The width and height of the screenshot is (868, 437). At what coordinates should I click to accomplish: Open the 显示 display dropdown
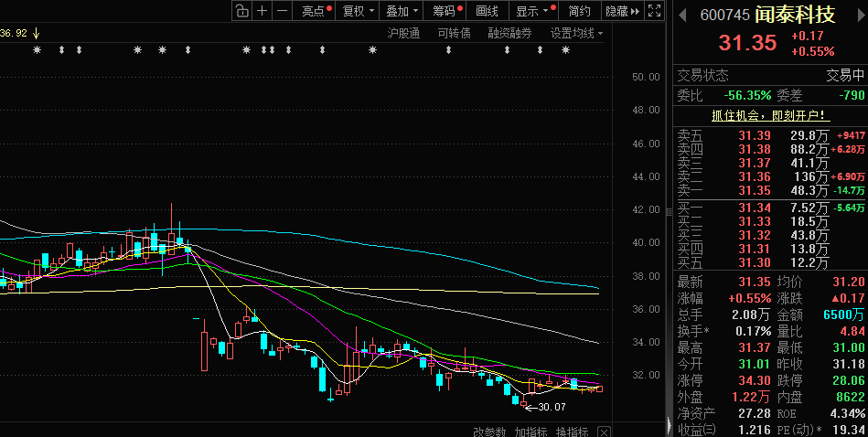[534, 10]
